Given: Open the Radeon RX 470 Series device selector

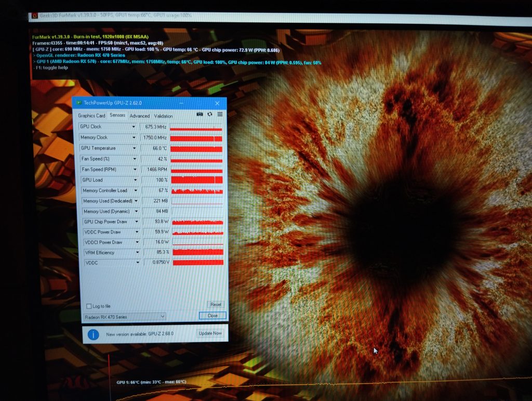Looking at the screenshot, I should pos(125,317).
